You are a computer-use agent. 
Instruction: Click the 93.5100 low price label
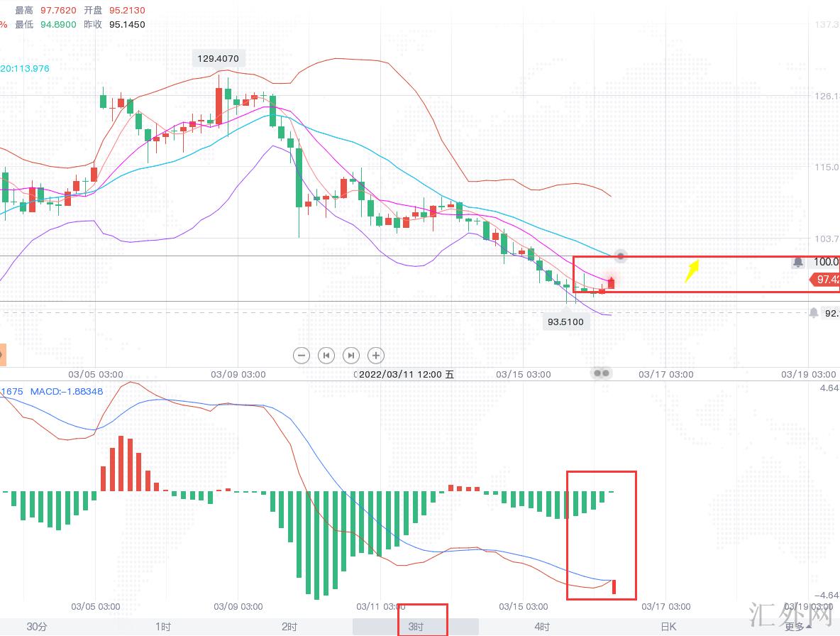(x=565, y=322)
